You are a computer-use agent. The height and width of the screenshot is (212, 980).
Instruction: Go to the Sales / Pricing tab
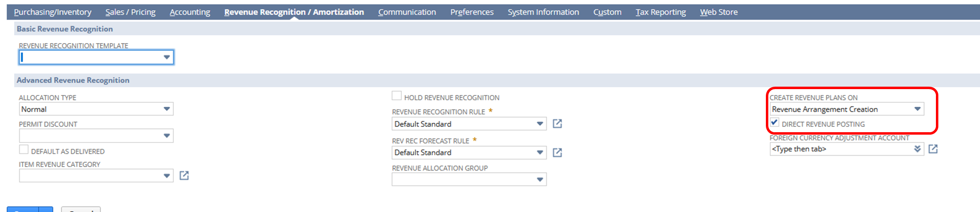click(130, 12)
